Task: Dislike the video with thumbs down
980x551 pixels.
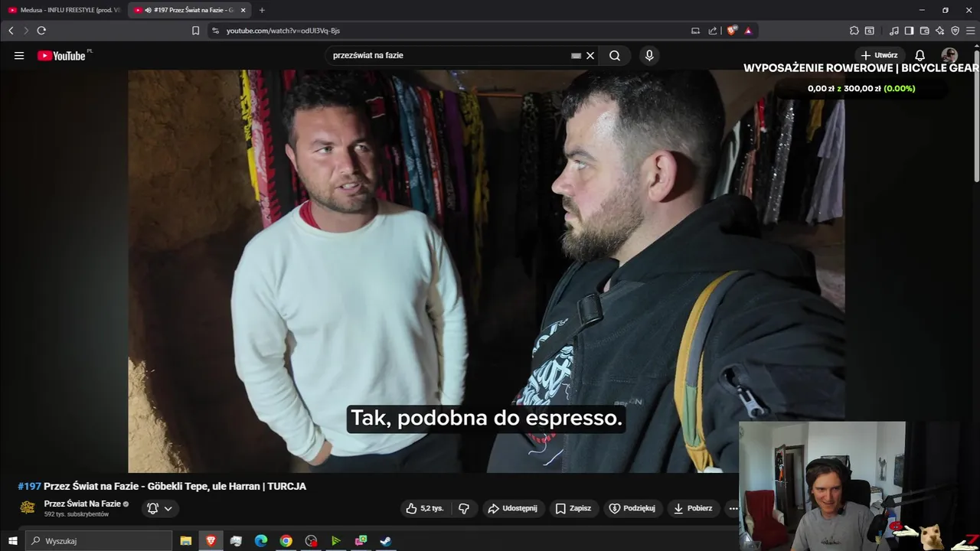Action: tap(463, 508)
